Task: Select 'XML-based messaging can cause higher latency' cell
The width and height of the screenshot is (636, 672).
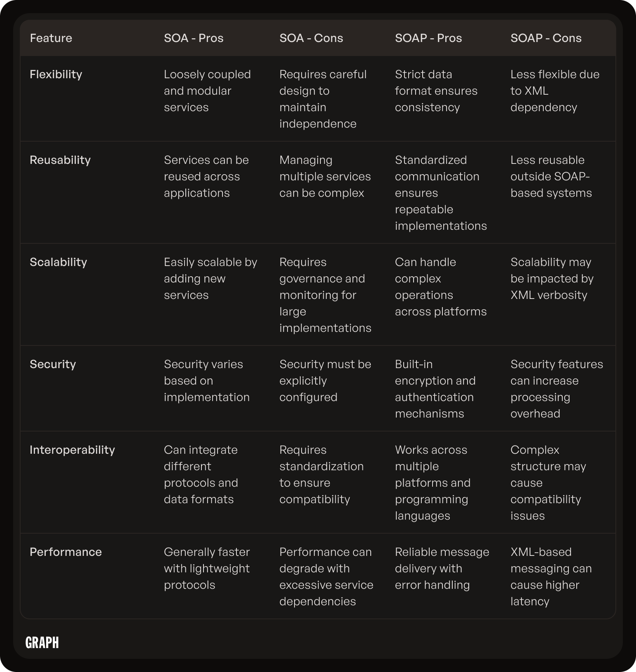Action: [x=551, y=576]
